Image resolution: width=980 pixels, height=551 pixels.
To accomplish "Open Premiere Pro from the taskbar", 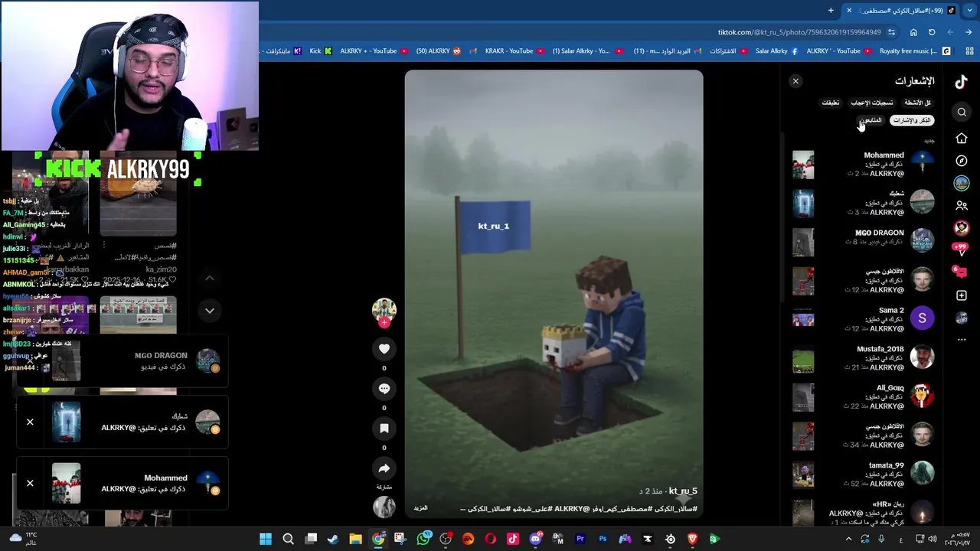I will pyautogui.click(x=580, y=539).
